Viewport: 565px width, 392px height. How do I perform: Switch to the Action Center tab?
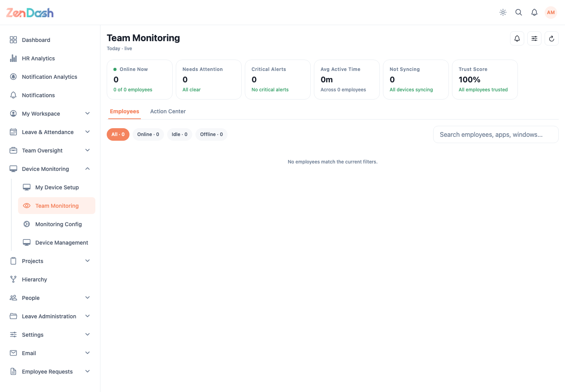(x=168, y=111)
